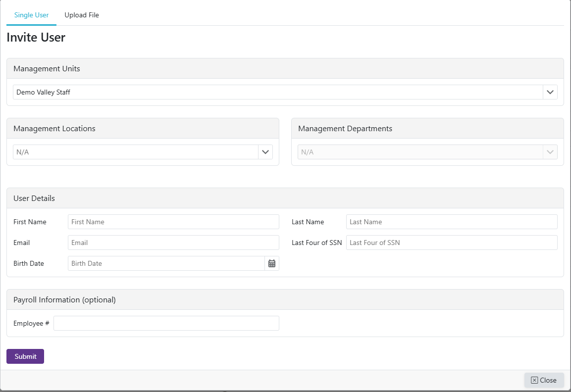Select the Single User tab

[x=31, y=15]
